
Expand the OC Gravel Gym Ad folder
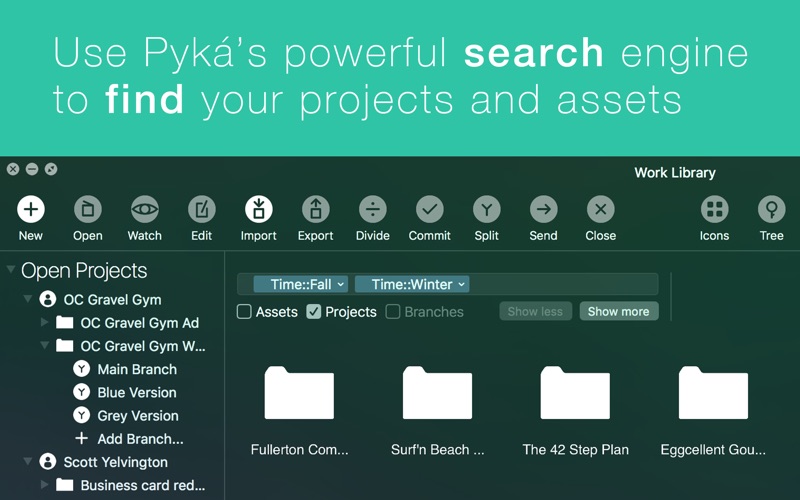(x=45, y=322)
